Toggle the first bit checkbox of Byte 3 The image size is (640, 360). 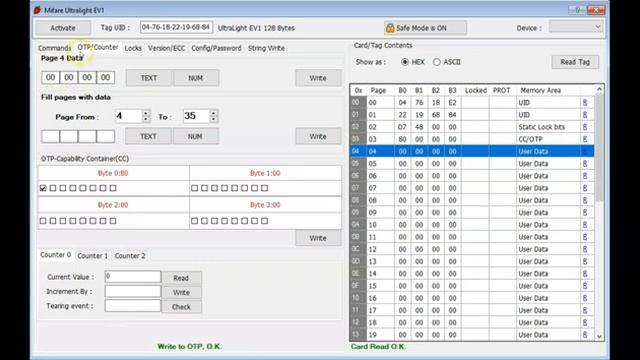coord(194,221)
